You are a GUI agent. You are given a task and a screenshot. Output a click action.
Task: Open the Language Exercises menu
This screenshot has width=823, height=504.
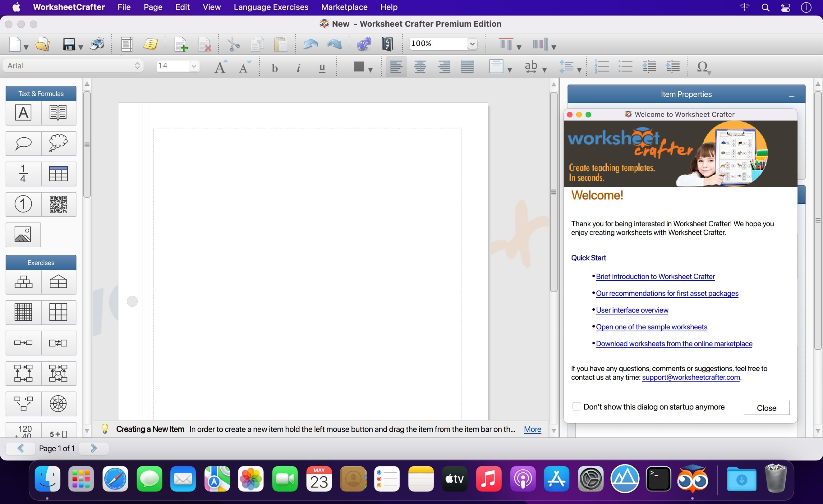[270, 7]
